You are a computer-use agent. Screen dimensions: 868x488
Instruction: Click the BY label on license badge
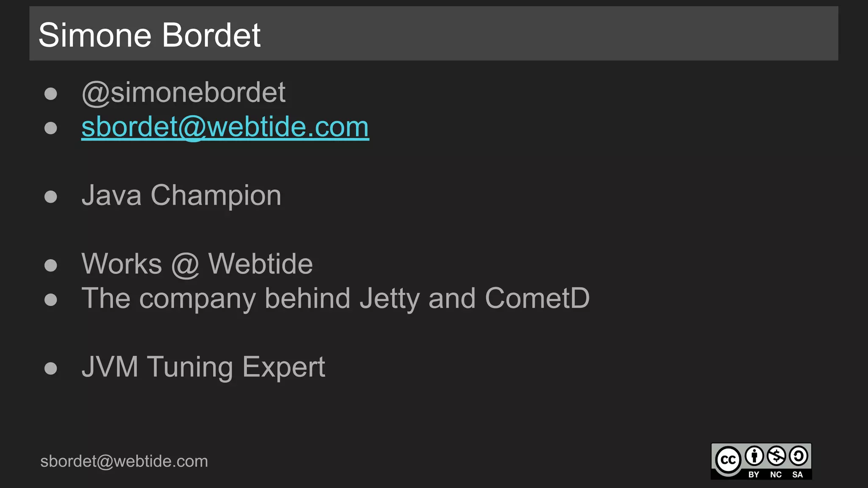pos(754,474)
